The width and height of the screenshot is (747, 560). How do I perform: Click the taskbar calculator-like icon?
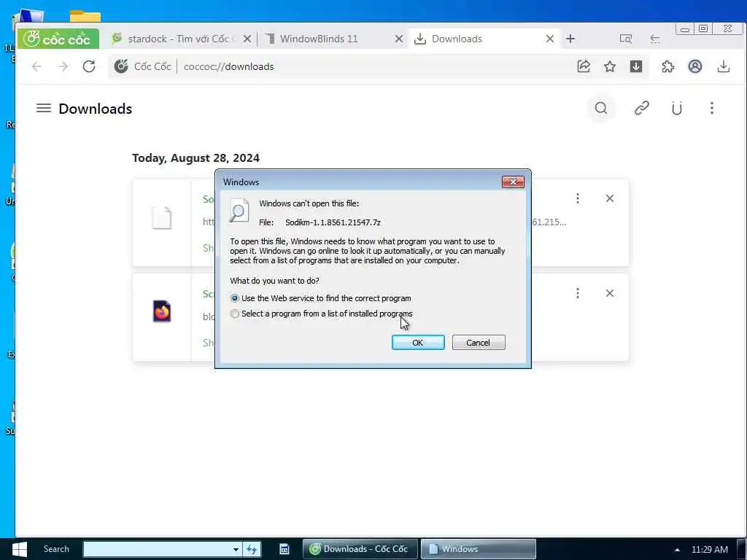tap(285, 549)
